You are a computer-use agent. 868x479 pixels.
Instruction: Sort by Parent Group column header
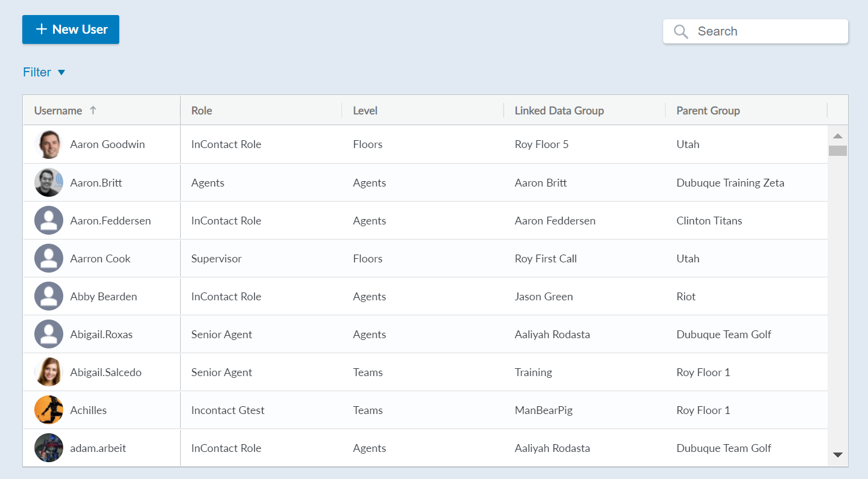[708, 111]
